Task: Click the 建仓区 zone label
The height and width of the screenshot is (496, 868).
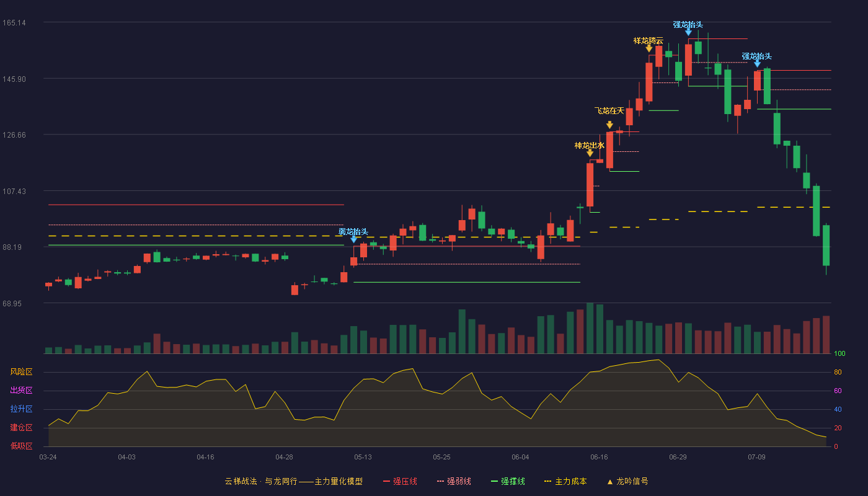Action: 21,428
